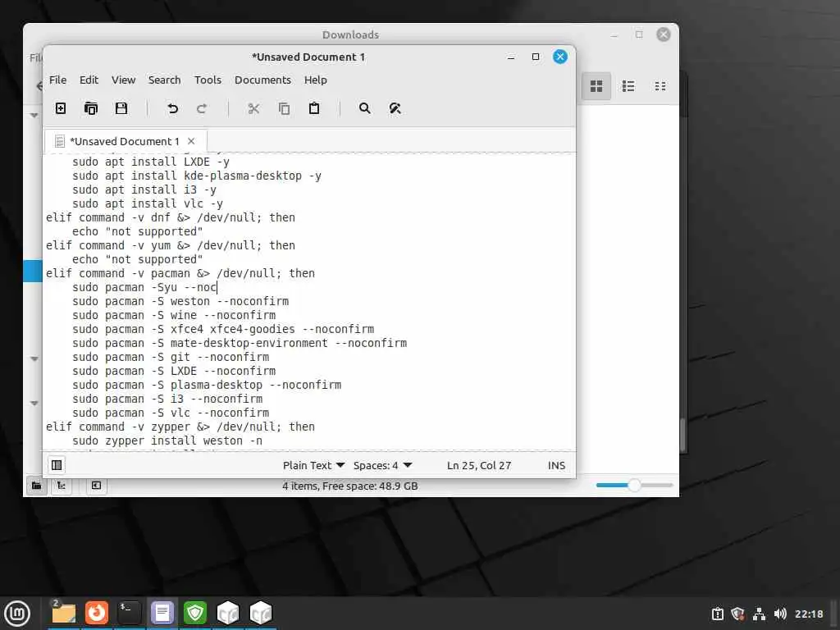Screen dimensions: 840x630
Task: Click the line 'elif command -v yum'
Action: tap(171, 246)
